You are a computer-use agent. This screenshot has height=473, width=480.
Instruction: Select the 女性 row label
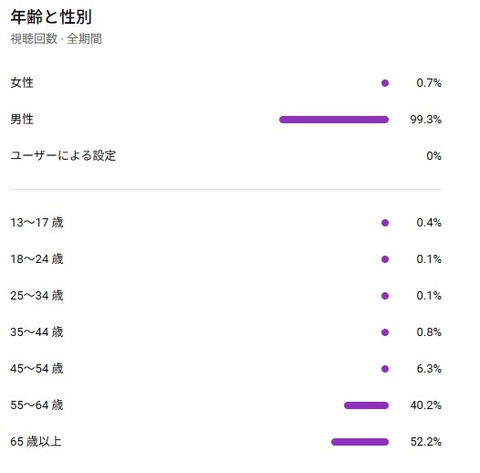tap(22, 83)
